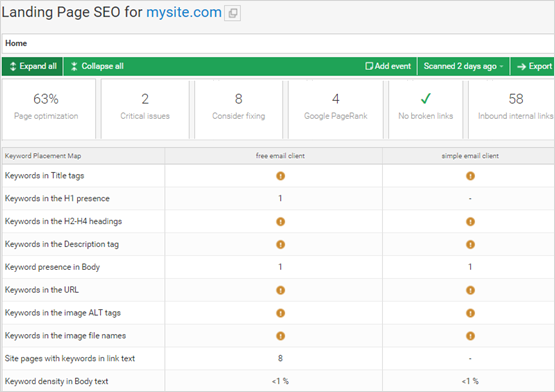Click the Keywords in the image file names label
The height and width of the screenshot is (392, 555).
click(65, 336)
